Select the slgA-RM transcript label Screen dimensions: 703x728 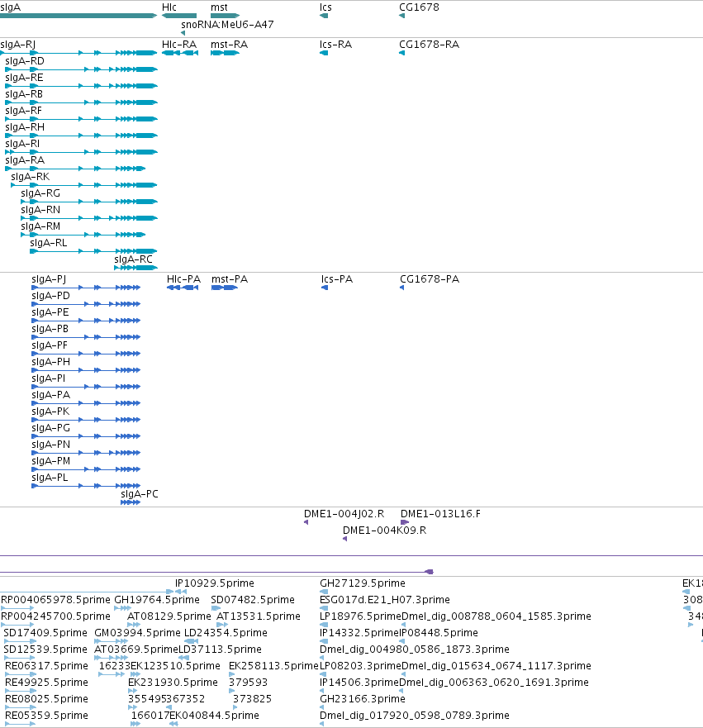[x=40, y=226]
